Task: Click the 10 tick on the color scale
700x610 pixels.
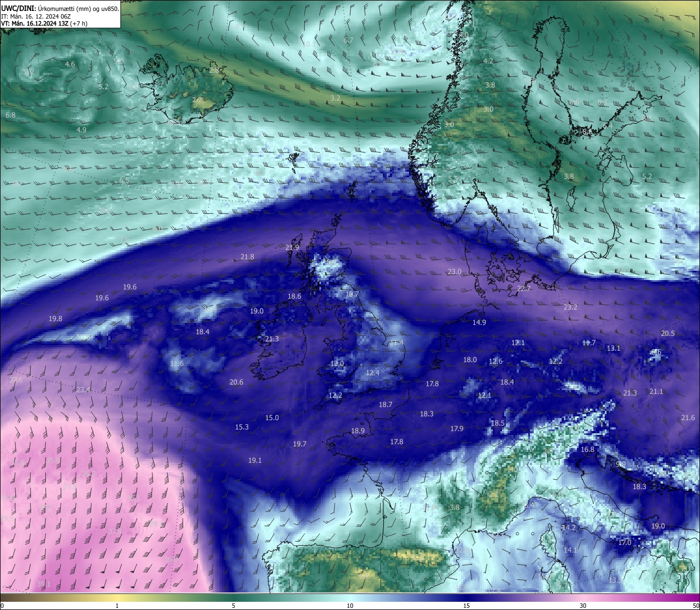Action: pos(350,606)
